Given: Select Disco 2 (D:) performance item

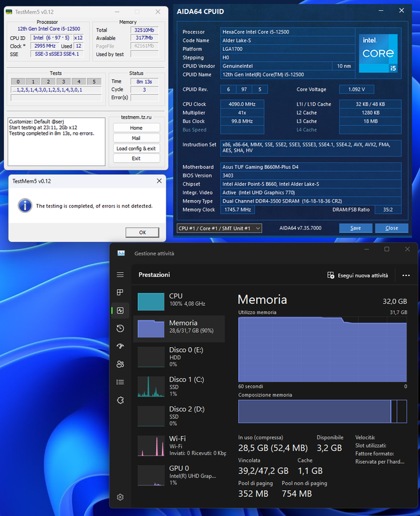Looking at the screenshot, I should point(179,416).
